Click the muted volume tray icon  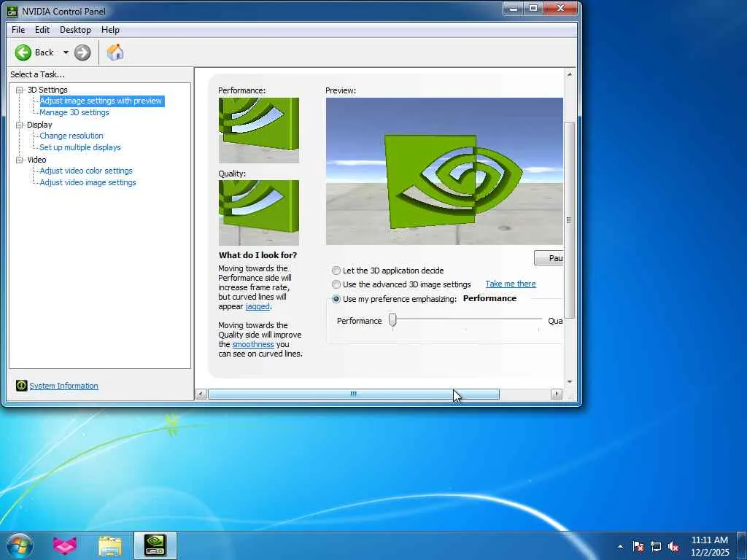[x=673, y=546]
